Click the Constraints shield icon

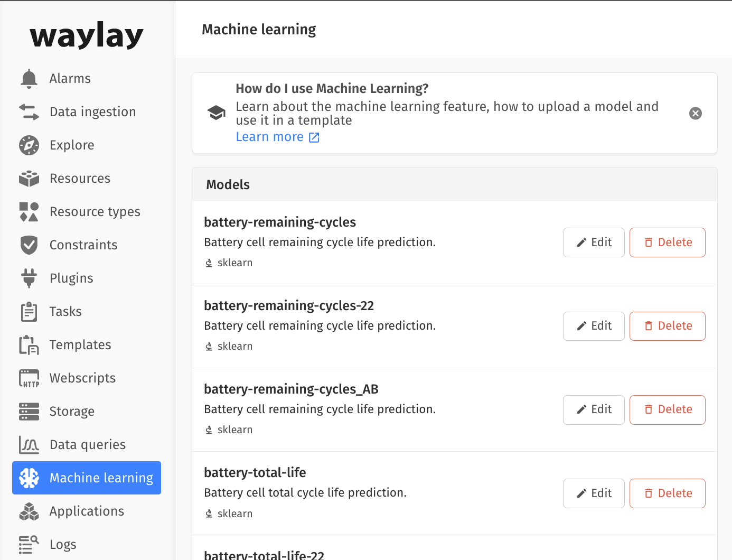coord(29,245)
